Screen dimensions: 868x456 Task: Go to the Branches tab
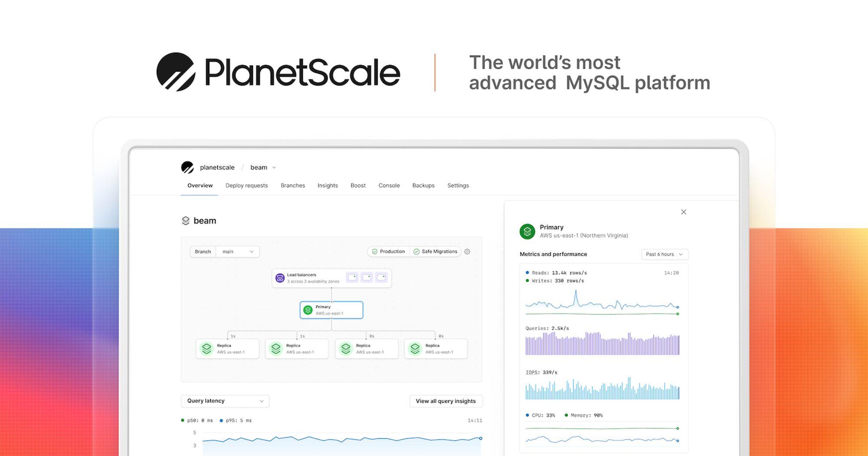293,185
